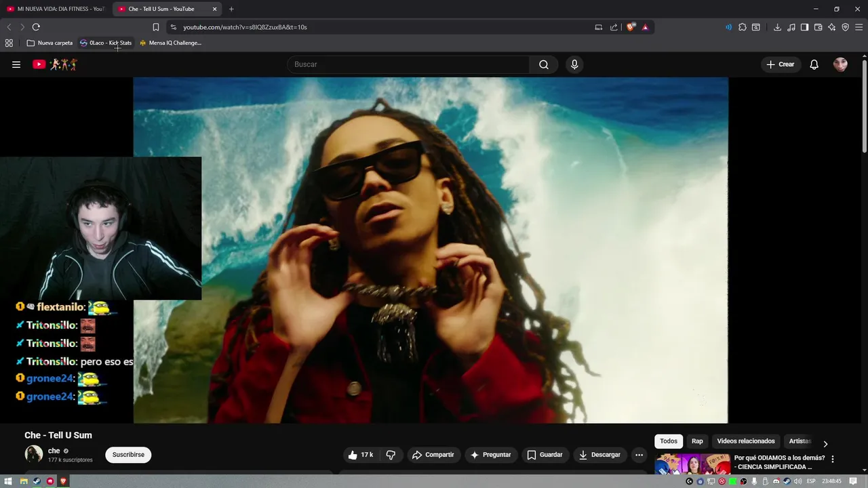This screenshot has height=488, width=868.
Task: Click the Descargar download button
Action: click(x=599, y=455)
